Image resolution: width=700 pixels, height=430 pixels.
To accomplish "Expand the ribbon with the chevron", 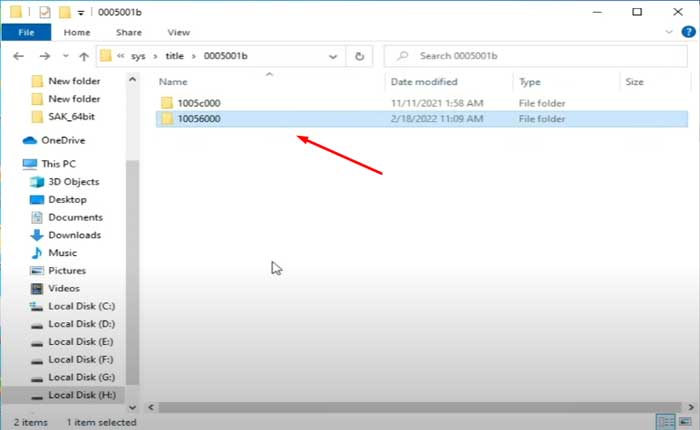I will click(x=669, y=32).
